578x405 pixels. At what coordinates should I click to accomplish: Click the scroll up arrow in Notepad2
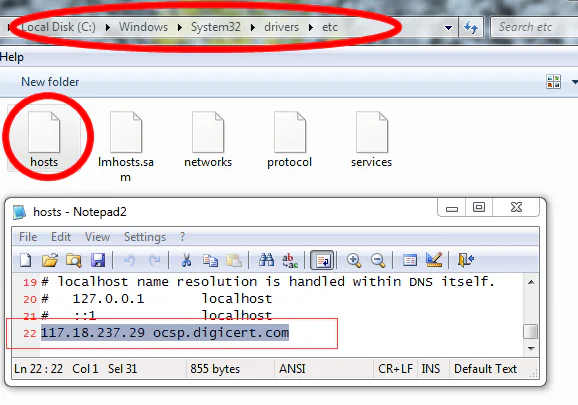(x=531, y=282)
